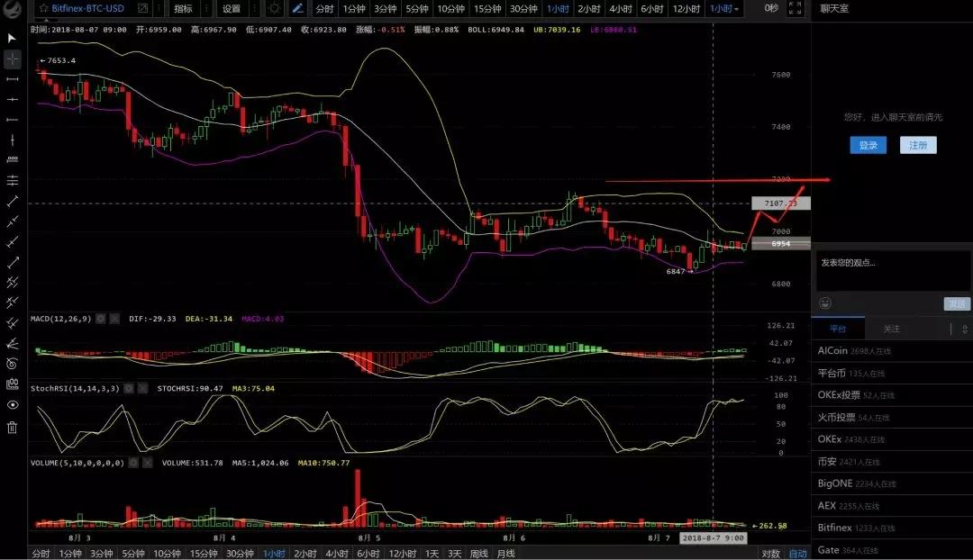Select 30分钟 in top timeframe bar
The height and width of the screenshot is (560, 973).
(x=523, y=9)
